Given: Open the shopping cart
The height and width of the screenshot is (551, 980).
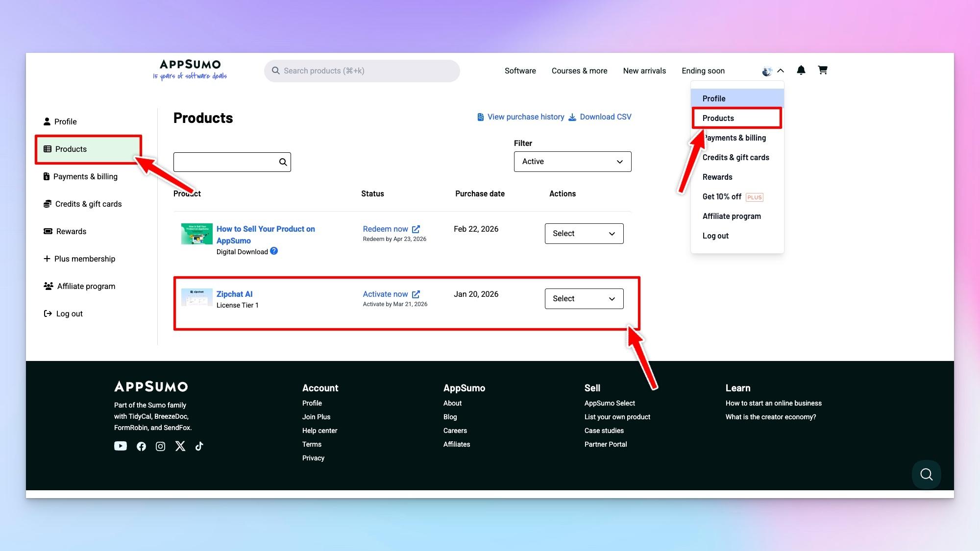Looking at the screenshot, I should (x=823, y=70).
